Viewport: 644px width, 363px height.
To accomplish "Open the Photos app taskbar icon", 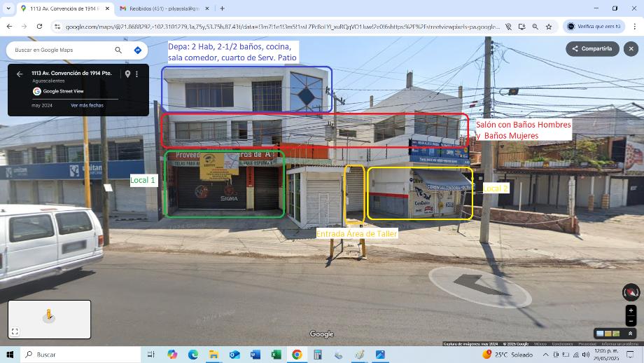I will pyautogui.click(x=380, y=355).
